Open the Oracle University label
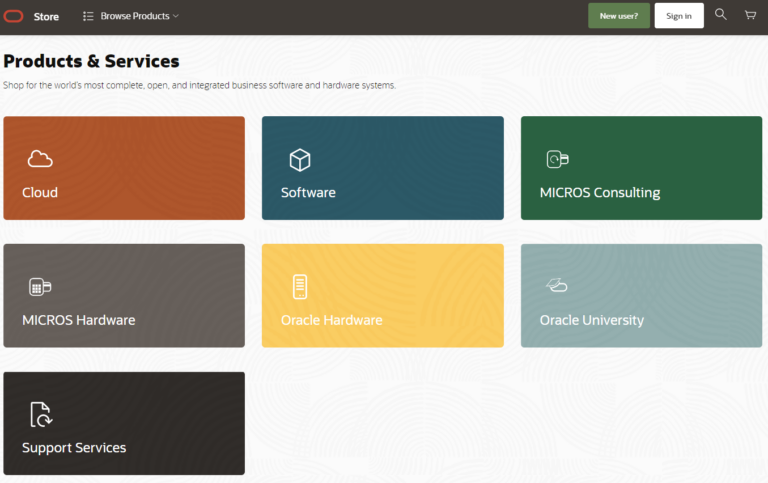Screen dimensions: 768x483 click(x=591, y=321)
